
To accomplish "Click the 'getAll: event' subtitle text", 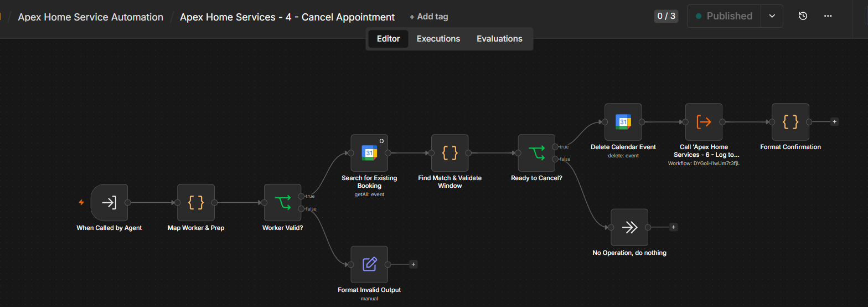I will pos(369,195).
